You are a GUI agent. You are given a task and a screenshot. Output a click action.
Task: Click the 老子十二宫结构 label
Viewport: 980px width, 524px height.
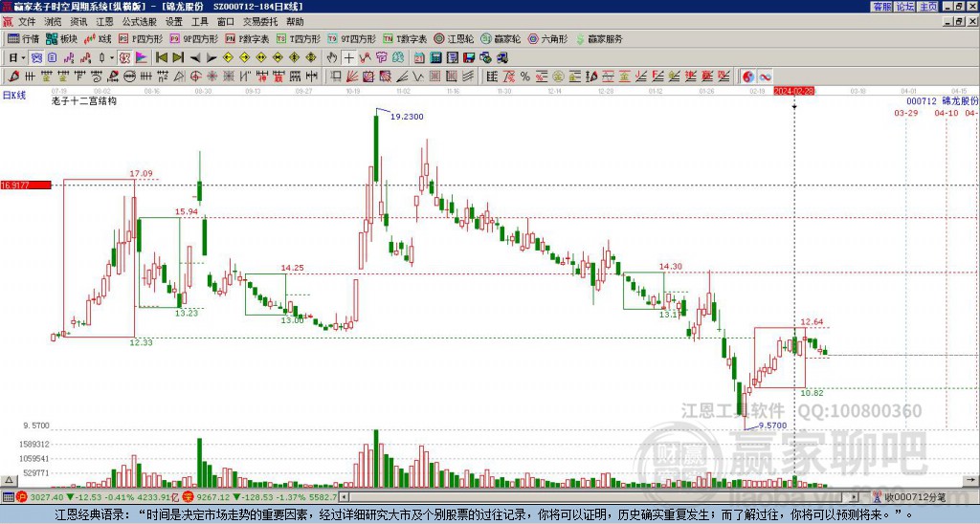click(x=84, y=100)
